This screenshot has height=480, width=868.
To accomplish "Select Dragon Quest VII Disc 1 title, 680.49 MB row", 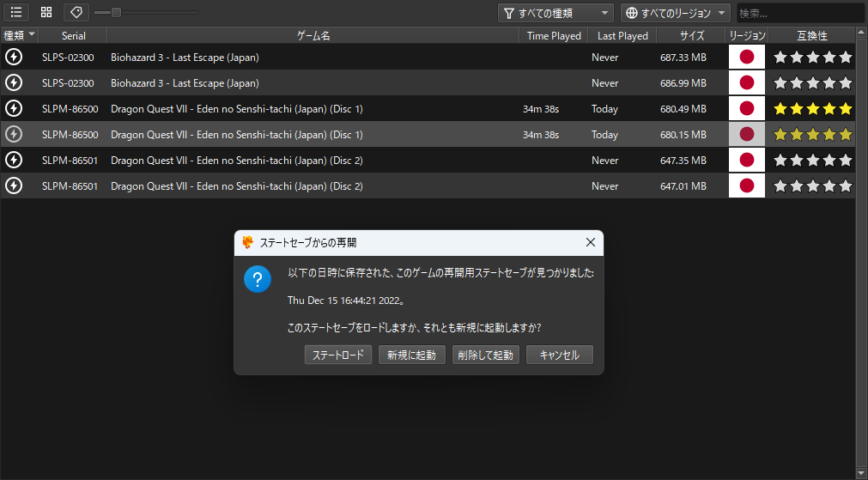I will tap(237, 108).
